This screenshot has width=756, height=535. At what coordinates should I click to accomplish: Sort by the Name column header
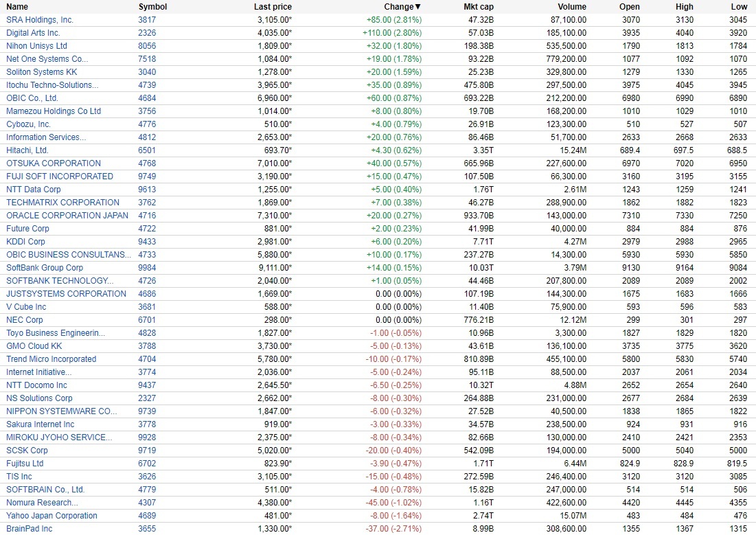click(x=17, y=7)
